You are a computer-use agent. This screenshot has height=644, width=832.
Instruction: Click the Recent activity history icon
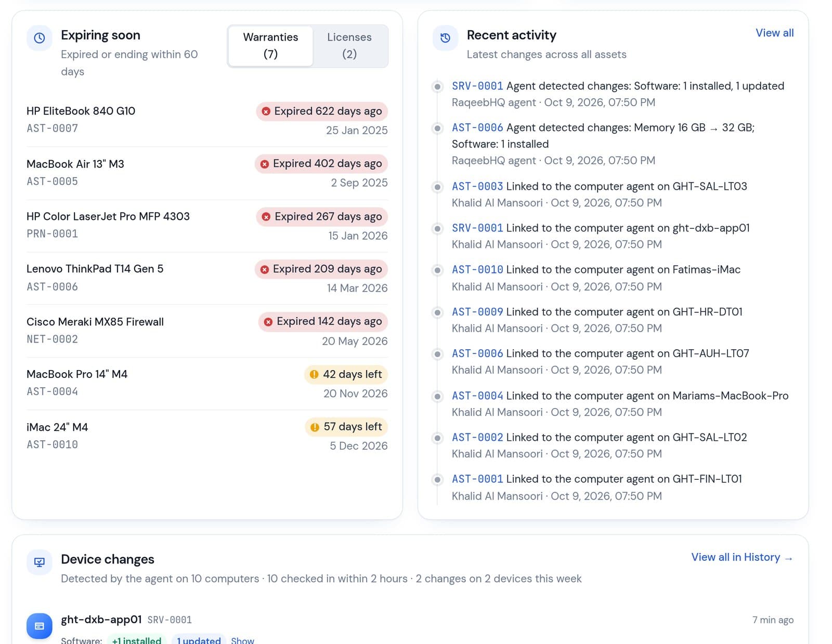click(x=445, y=38)
